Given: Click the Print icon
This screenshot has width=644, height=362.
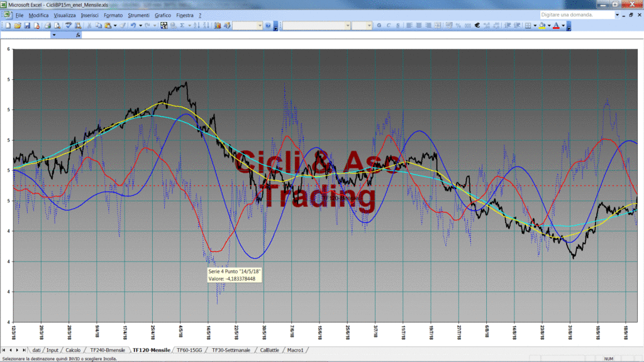Looking at the screenshot, I should (48, 25).
